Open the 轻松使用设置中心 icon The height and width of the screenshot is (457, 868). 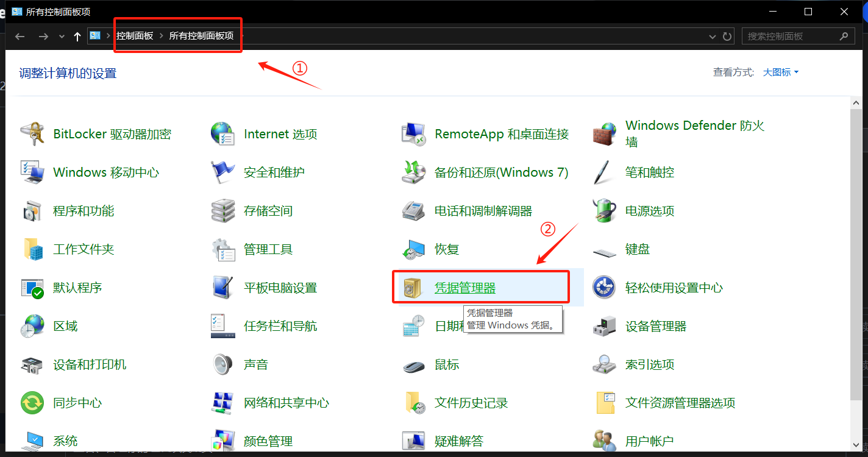604,288
